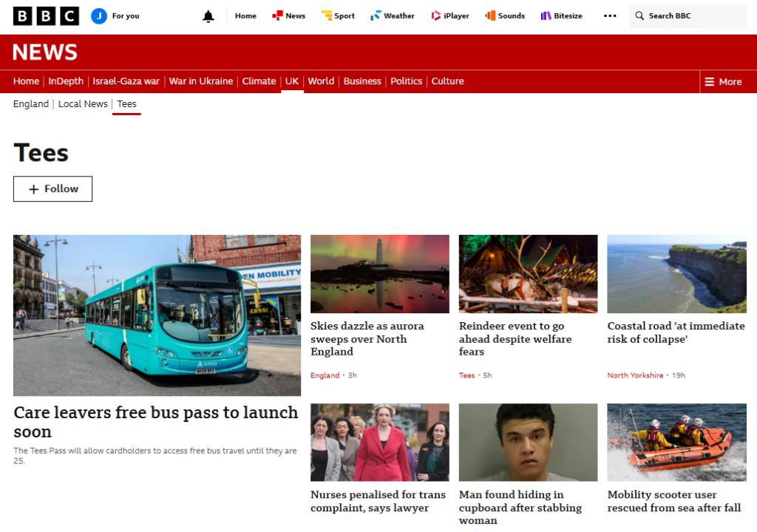Expand the three-dots more services menu
This screenshot has width=757, height=532.
click(610, 16)
